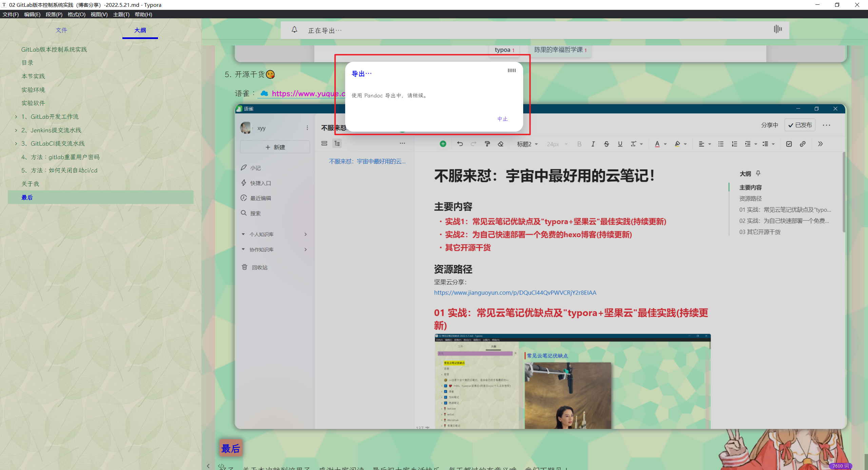Click the 常见云笔记优缺点 screenshot thumbnail

point(573,381)
